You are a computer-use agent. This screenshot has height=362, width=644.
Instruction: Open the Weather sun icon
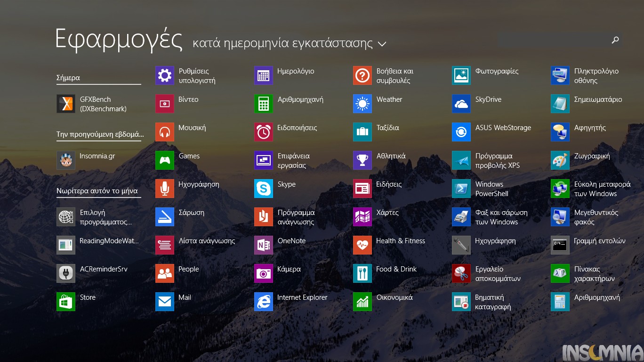362,104
